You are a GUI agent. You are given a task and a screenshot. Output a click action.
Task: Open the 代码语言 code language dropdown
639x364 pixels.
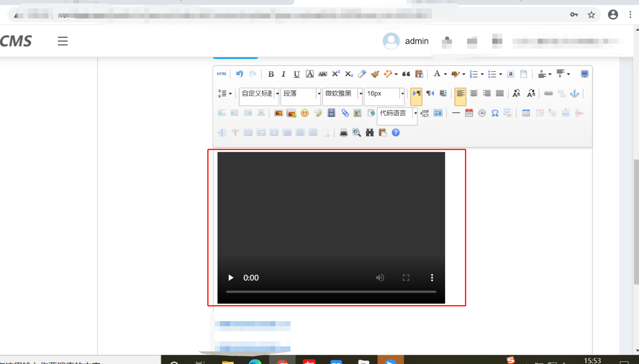415,113
